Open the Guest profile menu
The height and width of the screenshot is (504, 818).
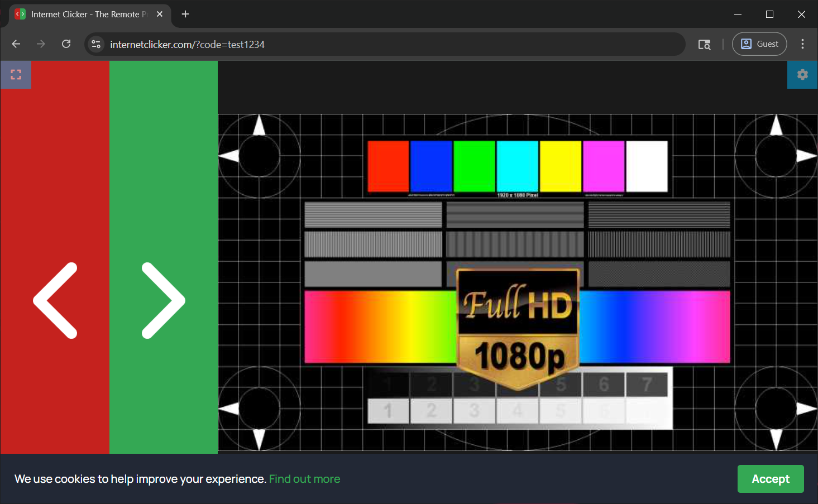click(x=759, y=44)
